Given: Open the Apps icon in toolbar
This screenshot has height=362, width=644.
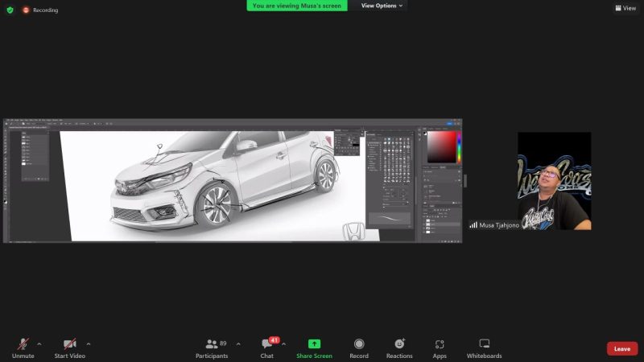Looking at the screenshot, I should tap(440, 344).
